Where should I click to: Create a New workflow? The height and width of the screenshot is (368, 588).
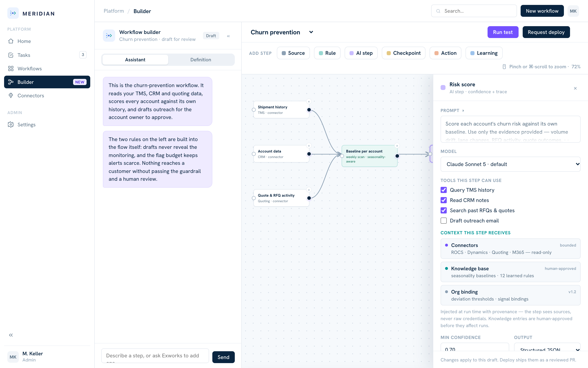coord(542,11)
